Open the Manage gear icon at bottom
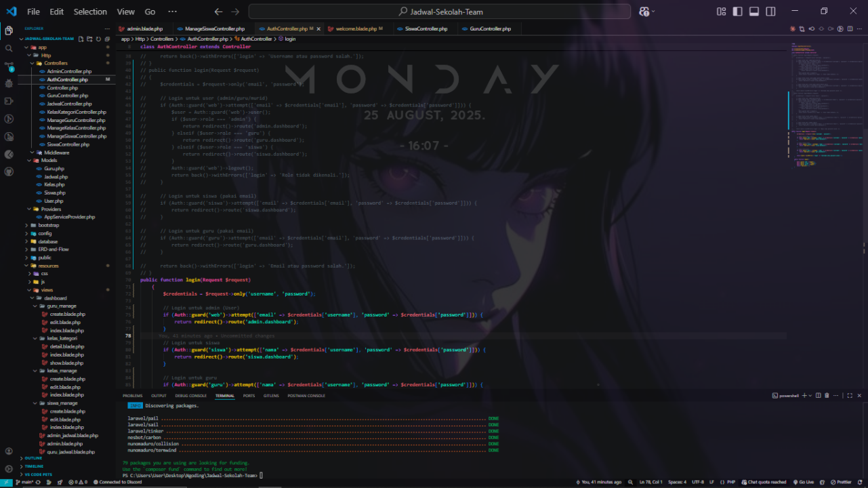The image size is (868, 488). click(9, 468)
